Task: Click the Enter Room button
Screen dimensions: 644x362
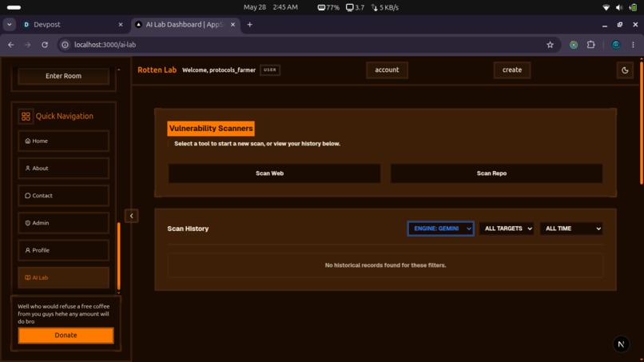Action: click(63, 76)
